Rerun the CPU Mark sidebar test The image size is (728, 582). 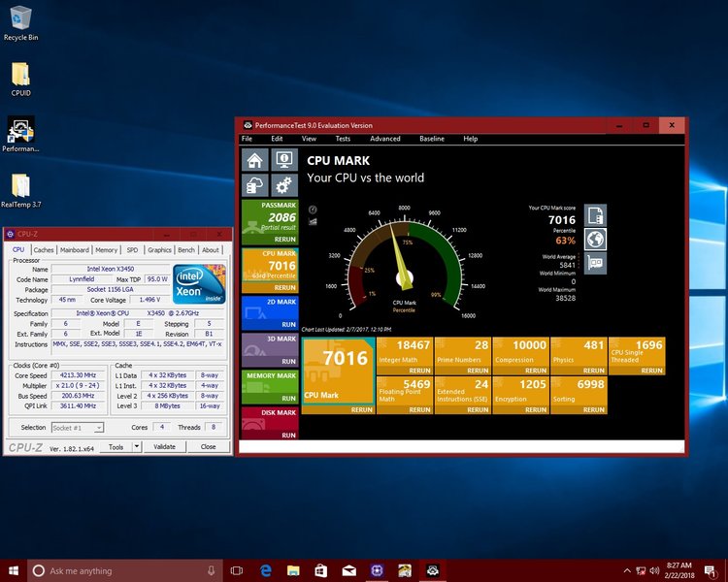coord(284,288)
